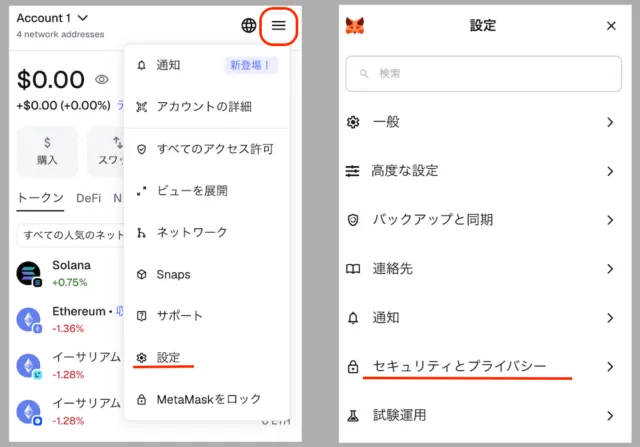
Task: Click the Ethereum token name text
Action: (79, 311)
